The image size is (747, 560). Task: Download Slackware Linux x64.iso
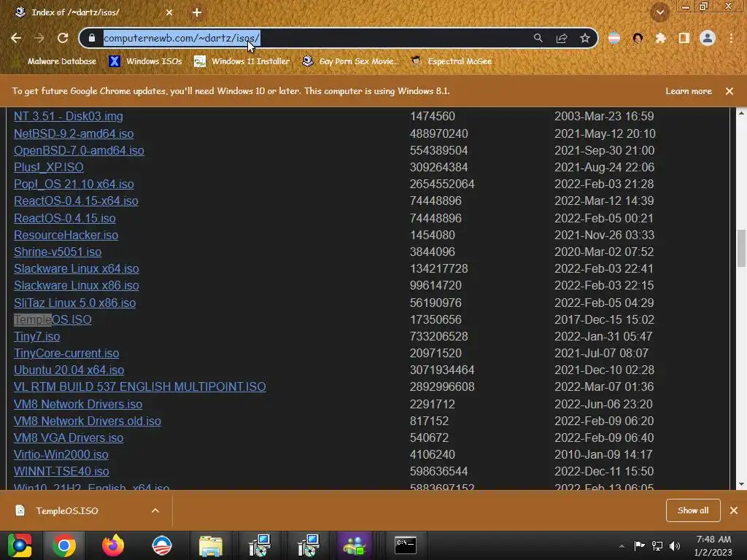tap(77, 268)
